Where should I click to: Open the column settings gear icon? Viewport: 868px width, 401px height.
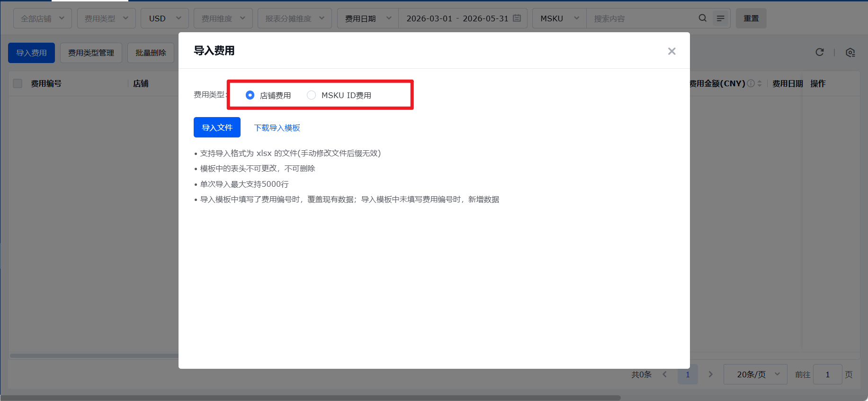[x=850, y=53]
